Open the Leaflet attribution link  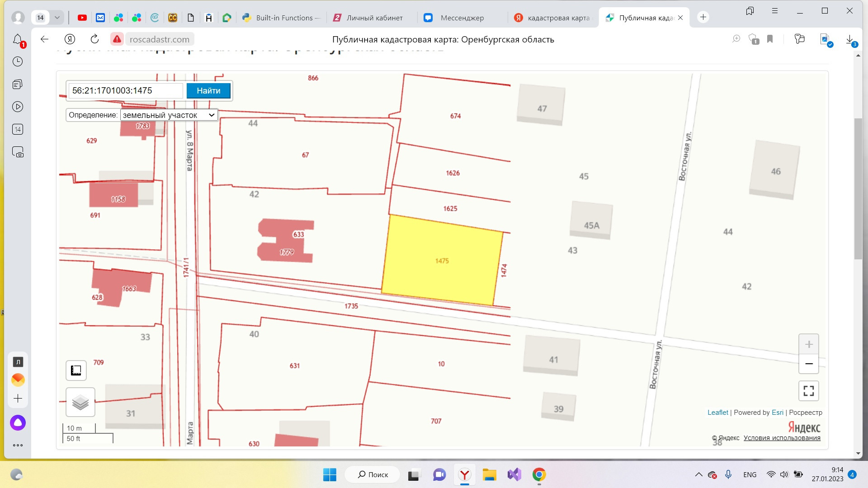pos(717,413)
